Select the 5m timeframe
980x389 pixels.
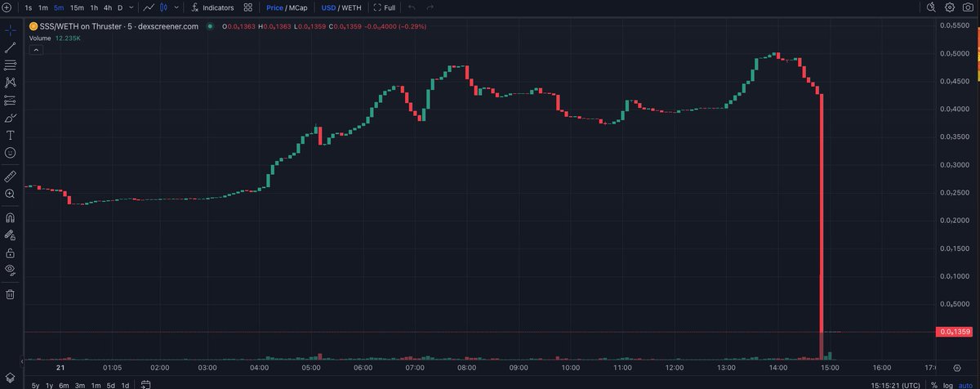pyautogui.click(x=59, y=7)
